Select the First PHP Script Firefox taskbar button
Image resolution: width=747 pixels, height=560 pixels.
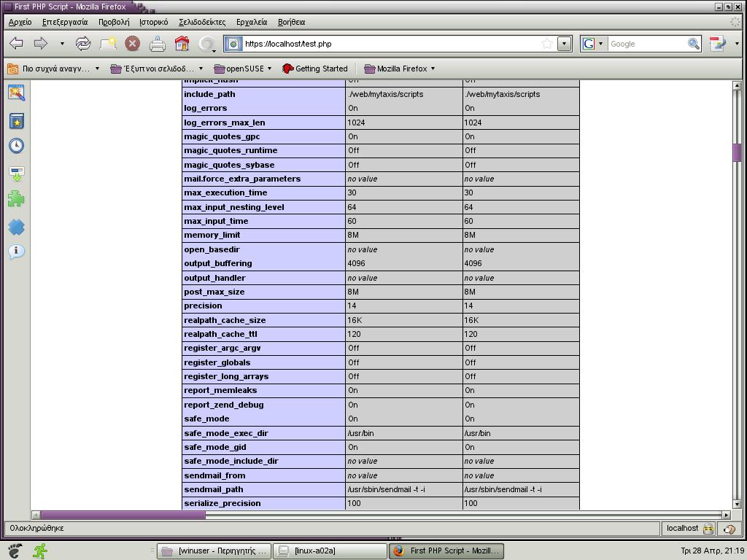click(x=446, y=551)
